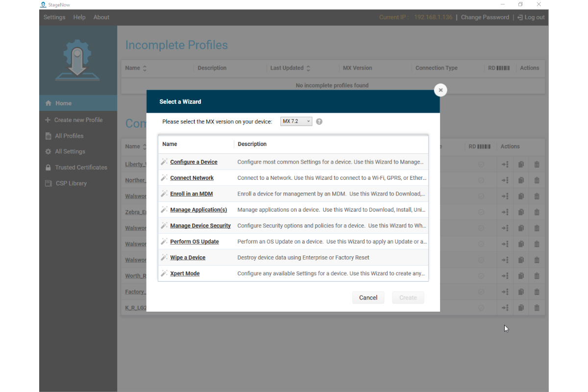Image resolution: width=588 pixels, height=392 pixels.
Task: Open the About menu
Action: (101, 17)
